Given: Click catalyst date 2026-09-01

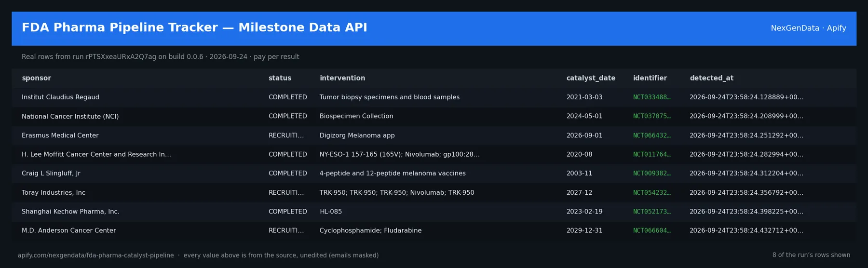Looking at the screenshot, I should pyautogui.click(x=584, y=135).
